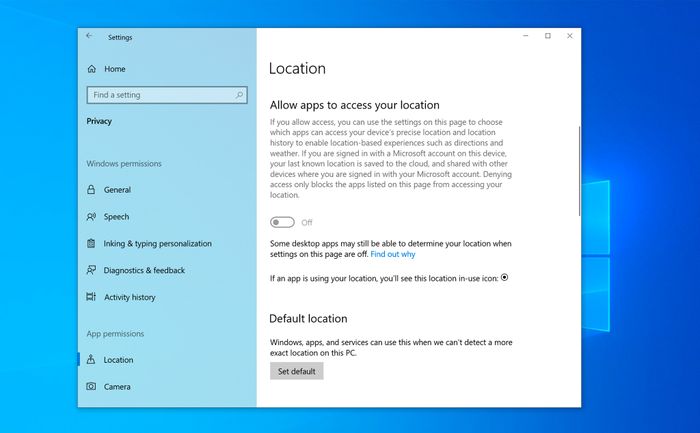Click the Location icon in sidebar
This screenshot has height=433, width=700.
92,360
